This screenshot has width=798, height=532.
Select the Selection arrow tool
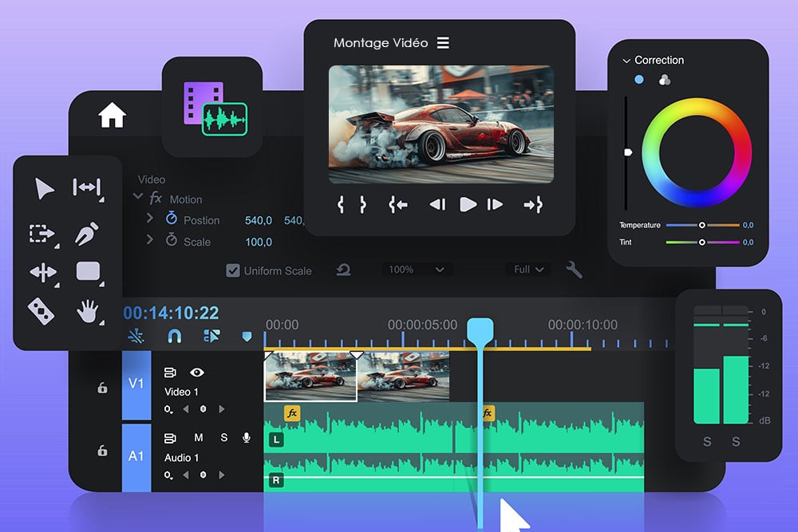(x=44, y=189)
